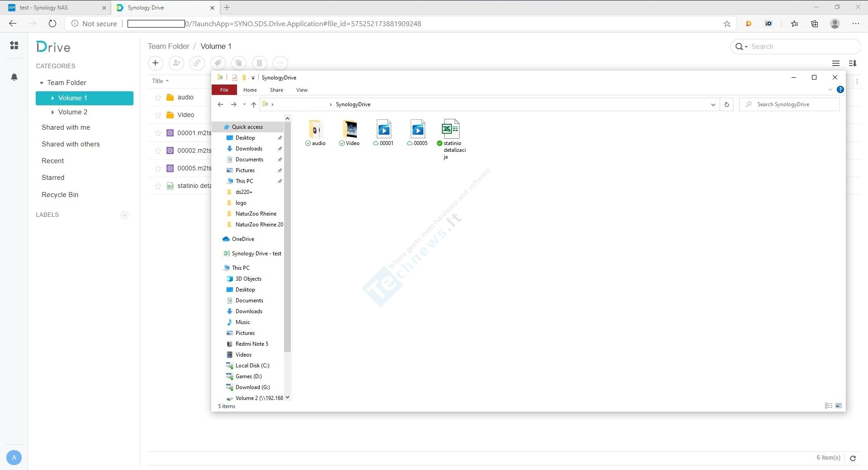Open the Home ribbon tab in Explorer
Screen dimensions: 868x470
[250, 90]
